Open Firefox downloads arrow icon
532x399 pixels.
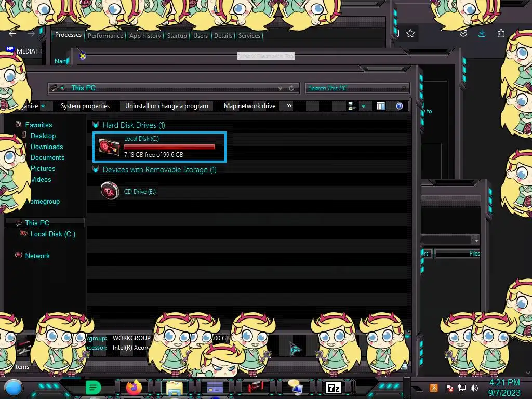coord(482,33)
